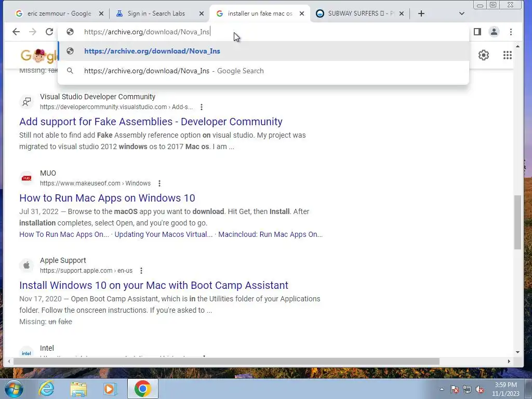
Task: Click the https://support.apple.com › en-us breadcrumb
Action: pos(86,270)
